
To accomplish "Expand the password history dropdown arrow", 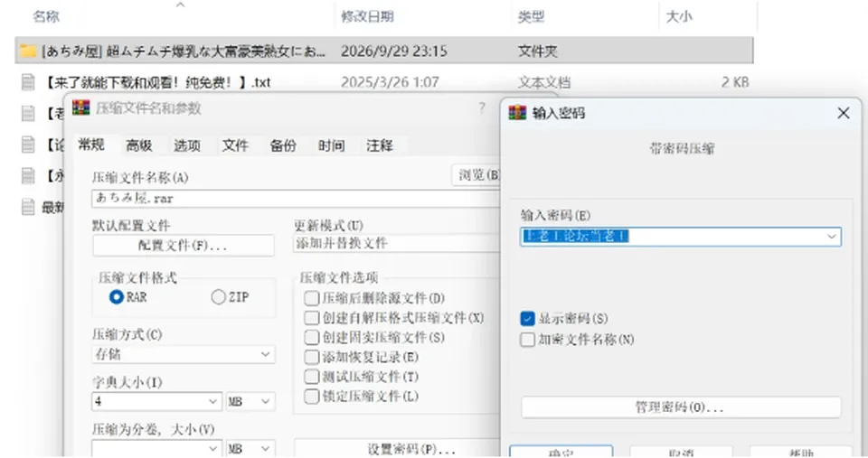I will click(831, 236).
